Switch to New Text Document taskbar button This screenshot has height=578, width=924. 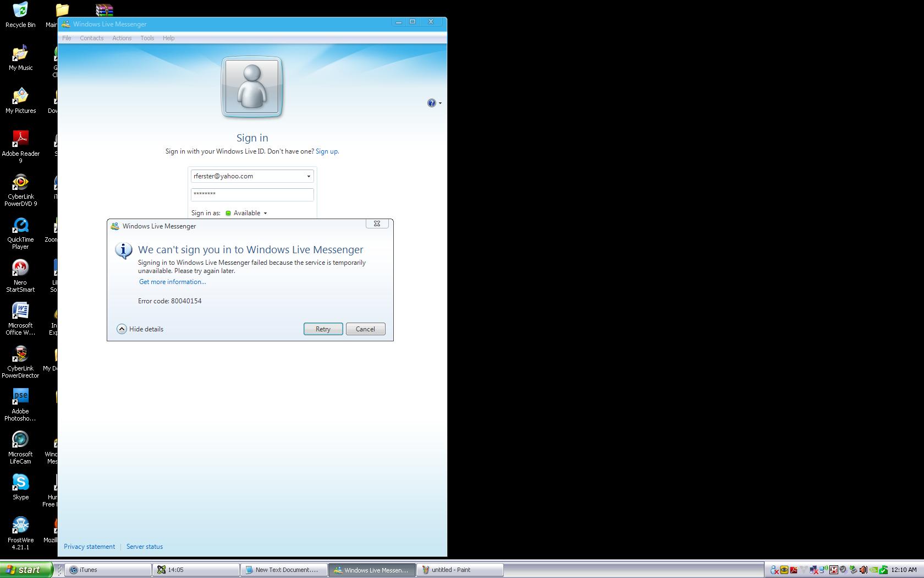tap(284, 570)
